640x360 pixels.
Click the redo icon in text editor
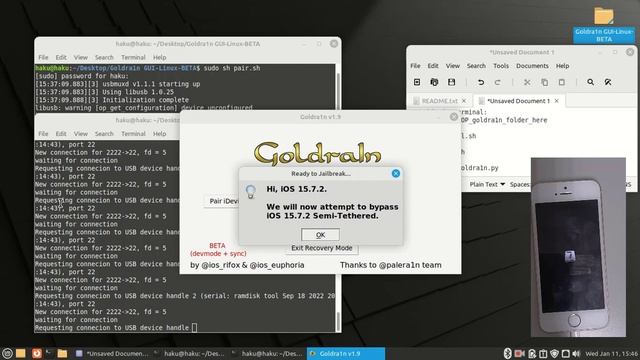pos(498,82)
